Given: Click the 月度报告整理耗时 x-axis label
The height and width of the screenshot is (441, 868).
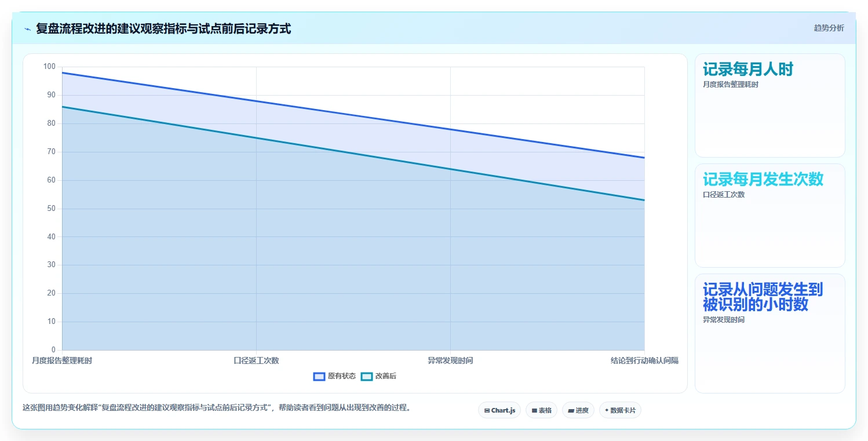Looking at the screenshot, I should pyautogui.click(x=62, y=360).
